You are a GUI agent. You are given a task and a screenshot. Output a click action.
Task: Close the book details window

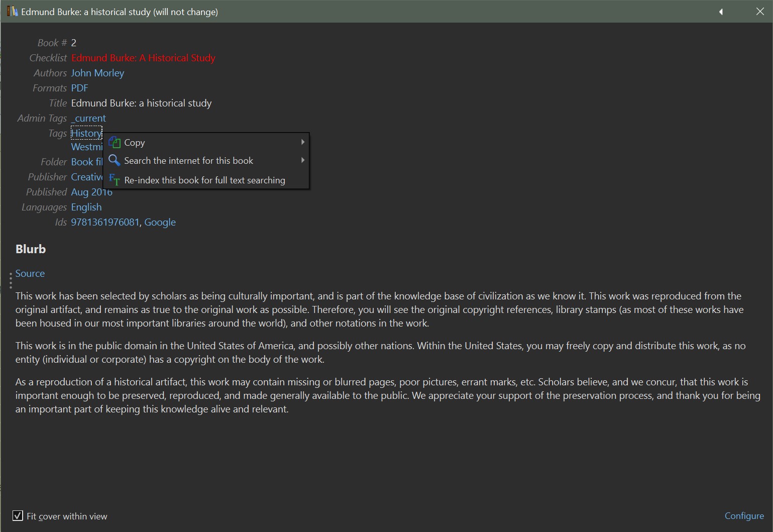tap(760, 12)
